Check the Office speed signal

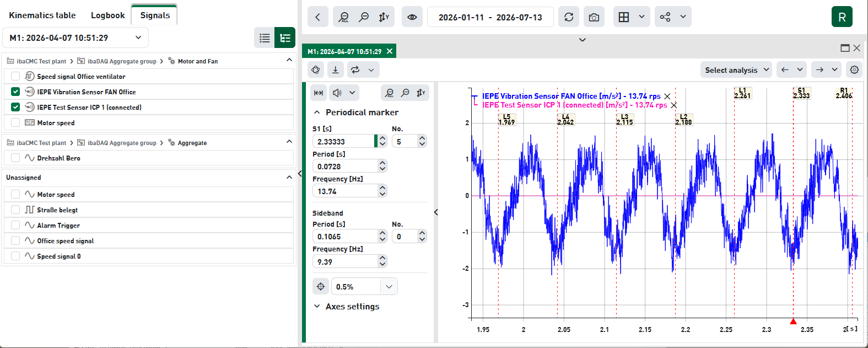15,240
